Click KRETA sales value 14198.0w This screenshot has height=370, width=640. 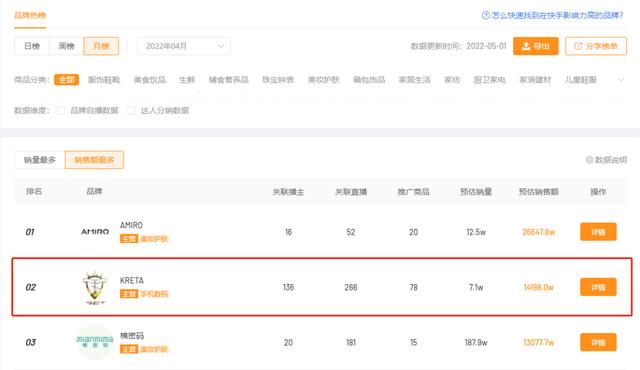(539, 288)
